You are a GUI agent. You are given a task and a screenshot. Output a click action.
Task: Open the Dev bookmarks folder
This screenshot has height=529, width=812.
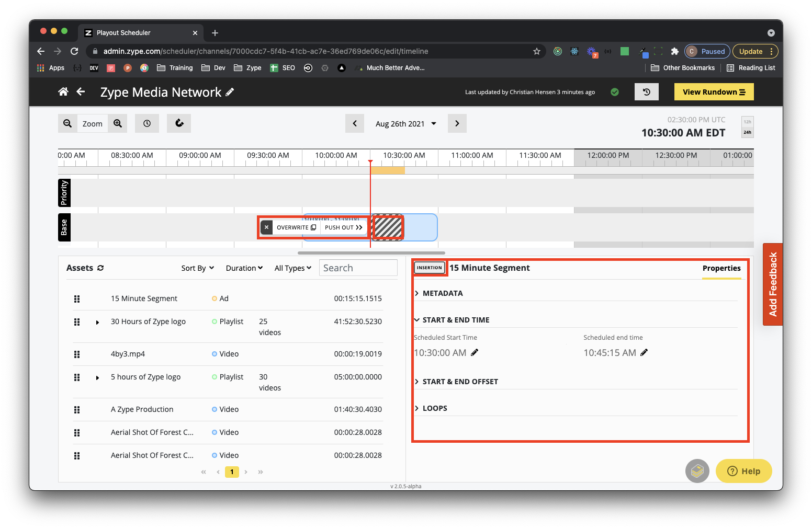point(213,68)
